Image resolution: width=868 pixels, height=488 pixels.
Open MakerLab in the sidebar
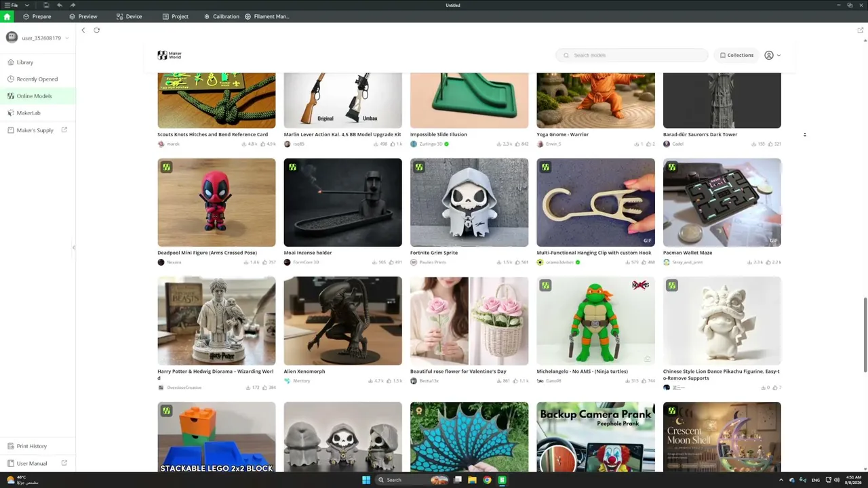point(38,113)
